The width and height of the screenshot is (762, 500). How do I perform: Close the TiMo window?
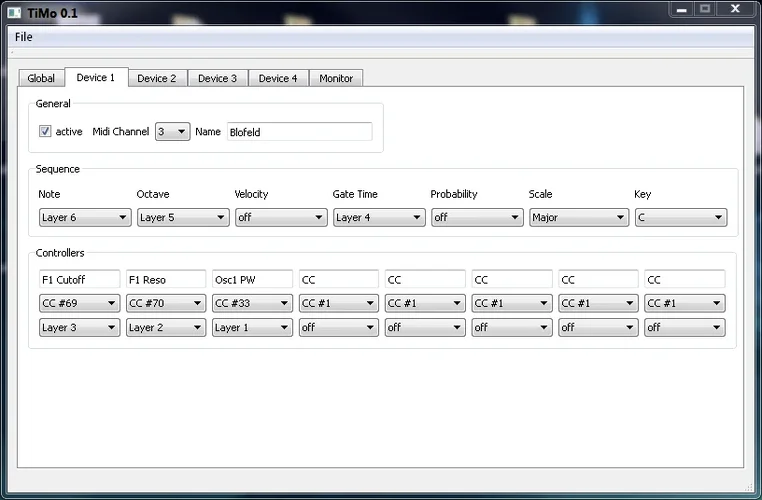(736, 9)
